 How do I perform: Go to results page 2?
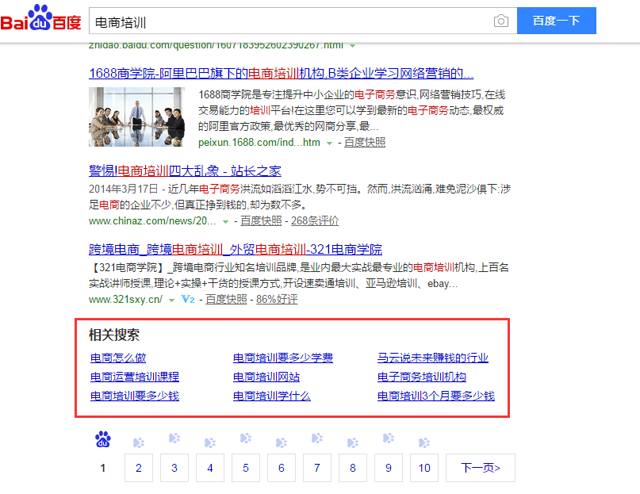(x=138, y=467)
